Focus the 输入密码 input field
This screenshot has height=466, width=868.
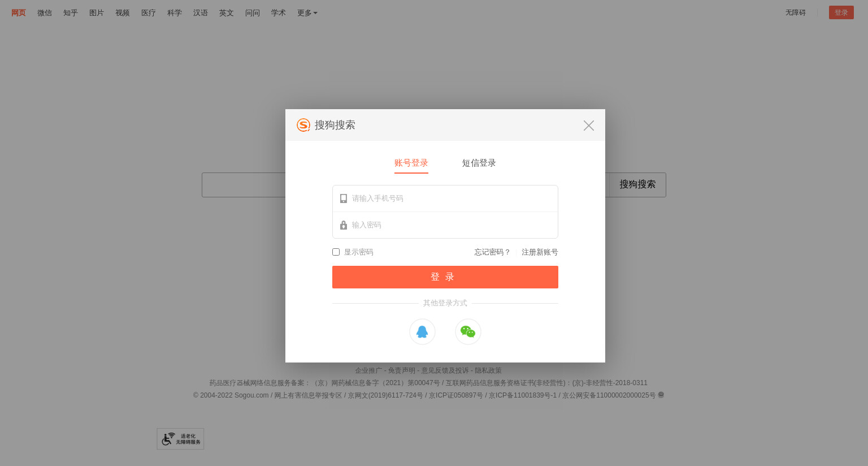coord(445,225)
